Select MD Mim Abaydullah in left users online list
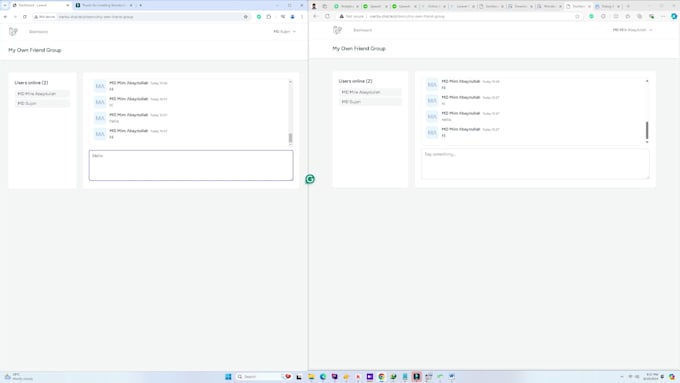 pyautogui.click(x=42, y=94)
